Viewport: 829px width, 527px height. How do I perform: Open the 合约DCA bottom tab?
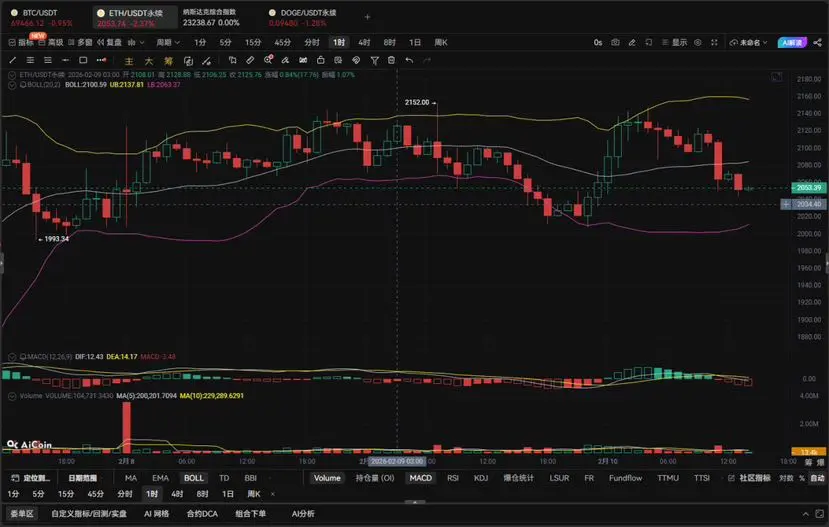[202, 514]
